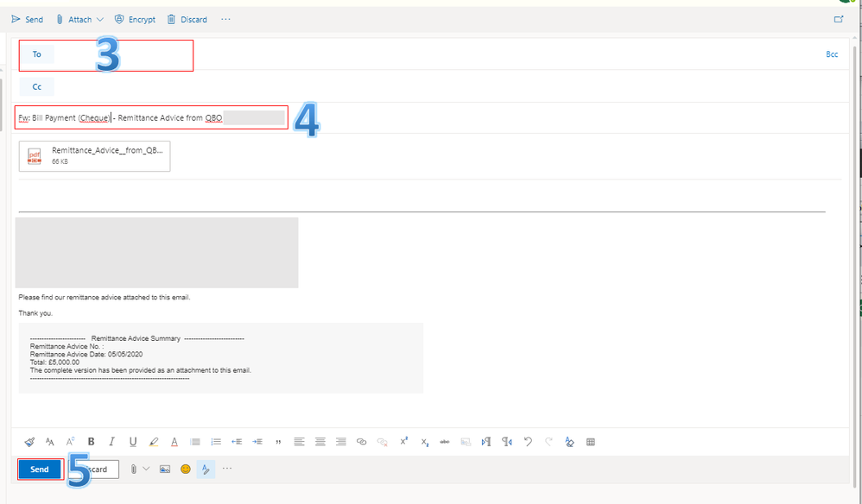
Task: Click the Bcc link
Action: tap(832, 54)
